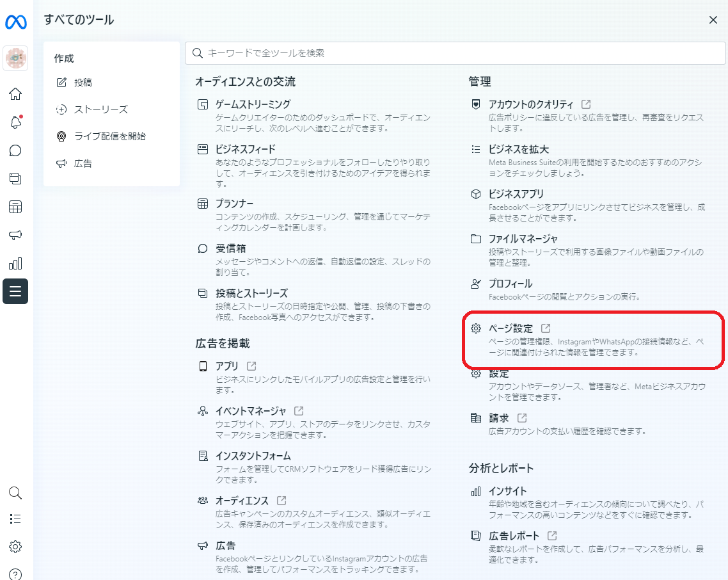728x580 pixels.
Task: Open イベントマネージャ under 広告を掲載
Action: (x=251, y=411)
